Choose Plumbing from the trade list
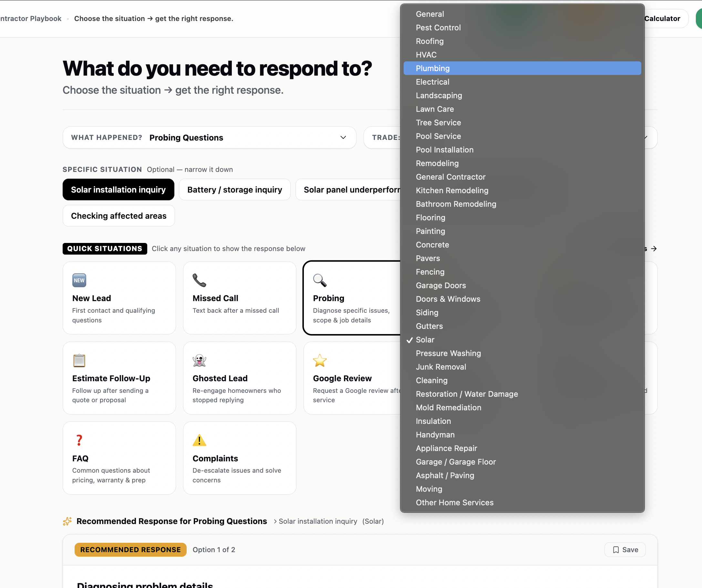The width and height of the screenshot is (702, 588). (x=522, y=68)
